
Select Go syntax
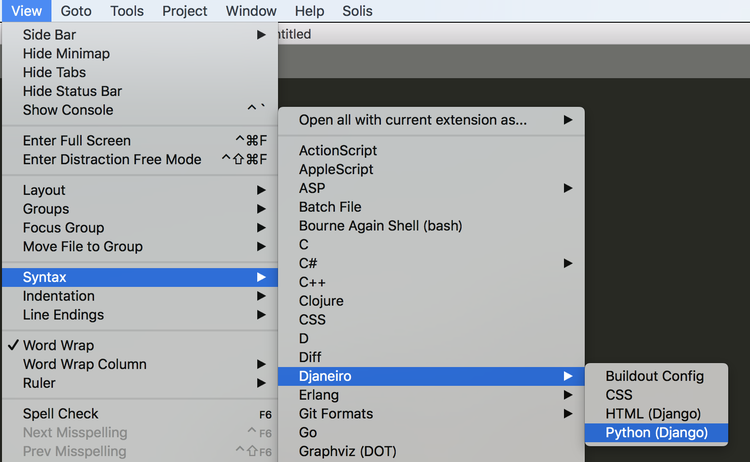point(431,432)
